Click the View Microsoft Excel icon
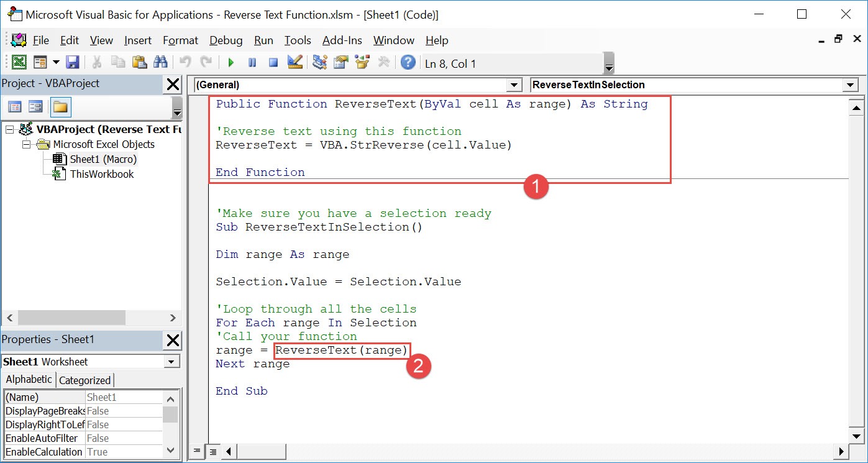 [x=19, y=62]
